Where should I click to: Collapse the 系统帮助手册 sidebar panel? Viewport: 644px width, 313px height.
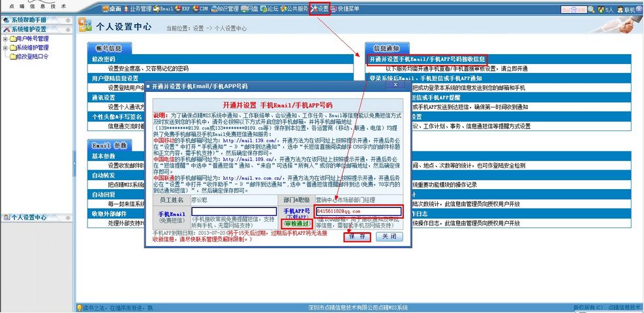[68, 20]
